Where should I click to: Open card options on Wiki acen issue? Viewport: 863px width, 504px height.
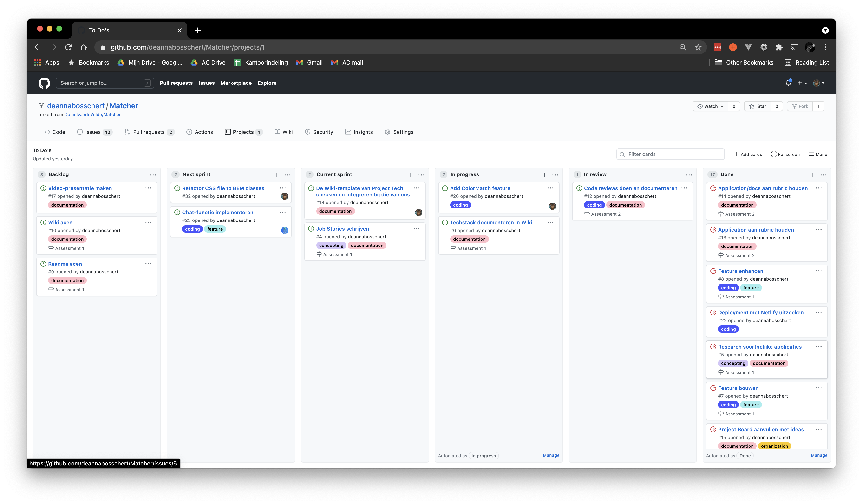[x=149, y=222]
